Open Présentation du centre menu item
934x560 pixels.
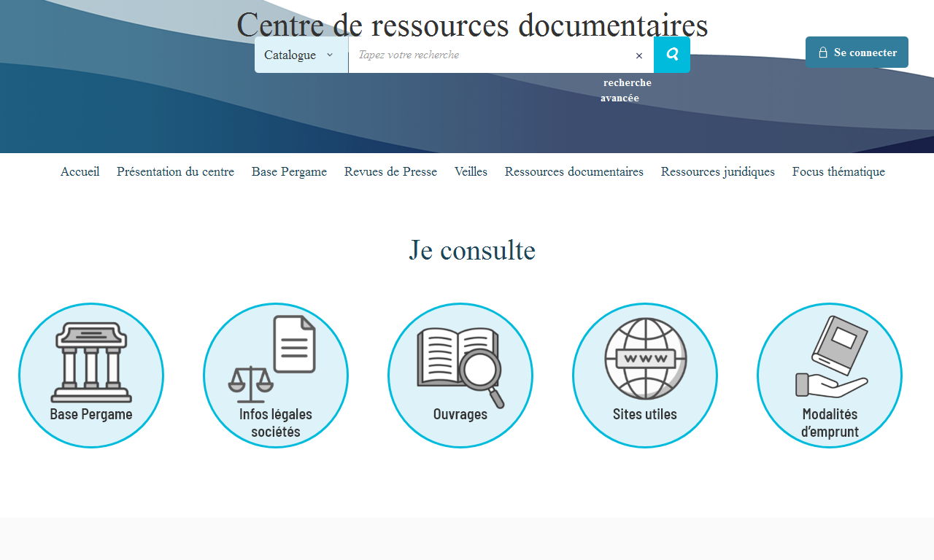(175, 172)
